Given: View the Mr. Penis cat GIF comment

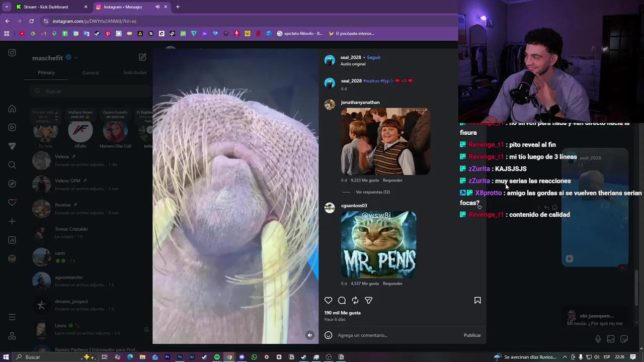Looking at the screenshot, I should click(x=378, y=244).
